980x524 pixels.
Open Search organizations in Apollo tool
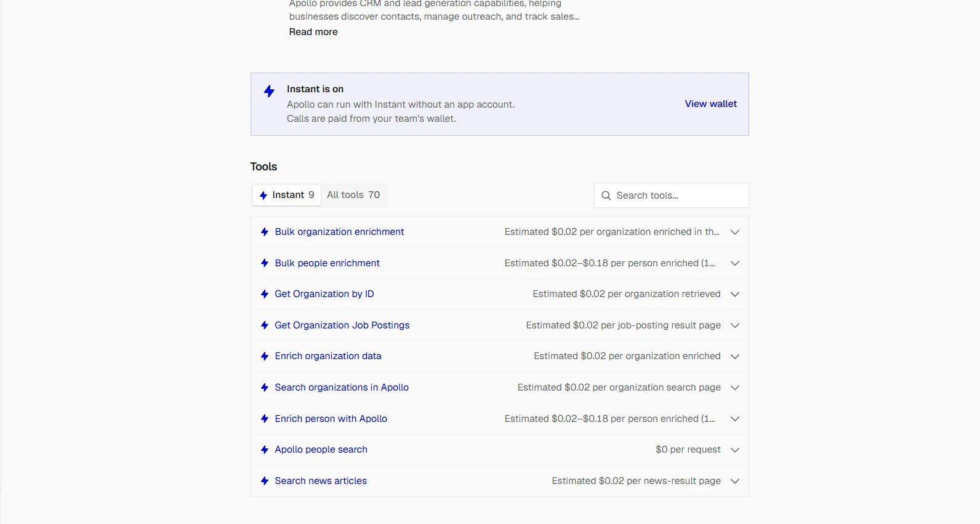(342, 387)
